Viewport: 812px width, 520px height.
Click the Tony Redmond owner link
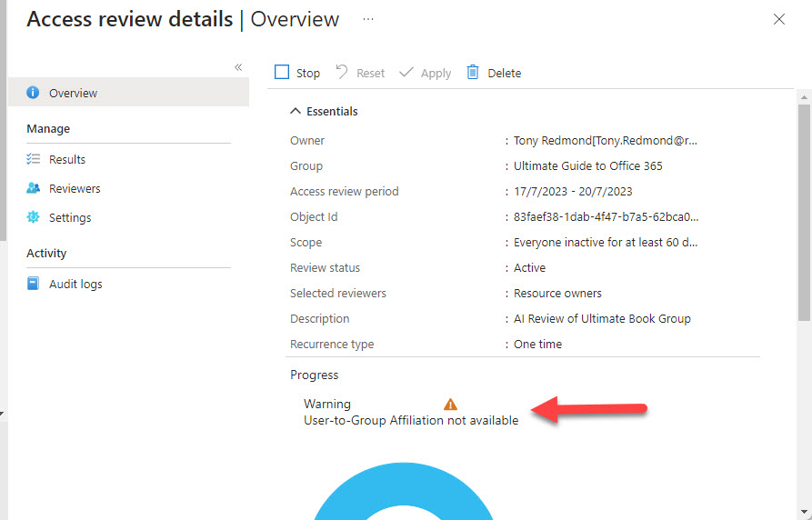point(606,141)
